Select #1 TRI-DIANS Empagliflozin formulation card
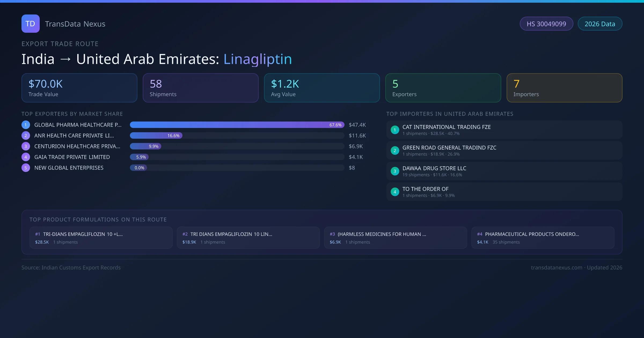This screenshot has width=644, height=338. [101, 238]
